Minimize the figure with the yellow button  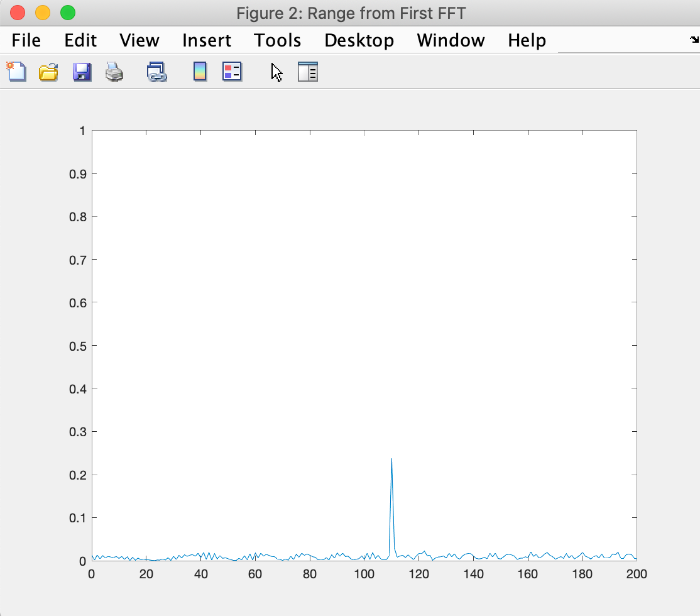[43, 13]
